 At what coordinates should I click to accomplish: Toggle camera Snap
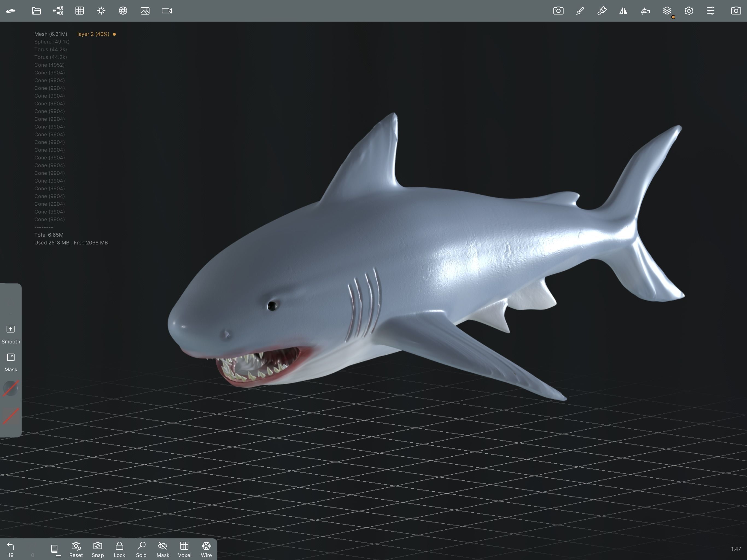click(98, 549)
